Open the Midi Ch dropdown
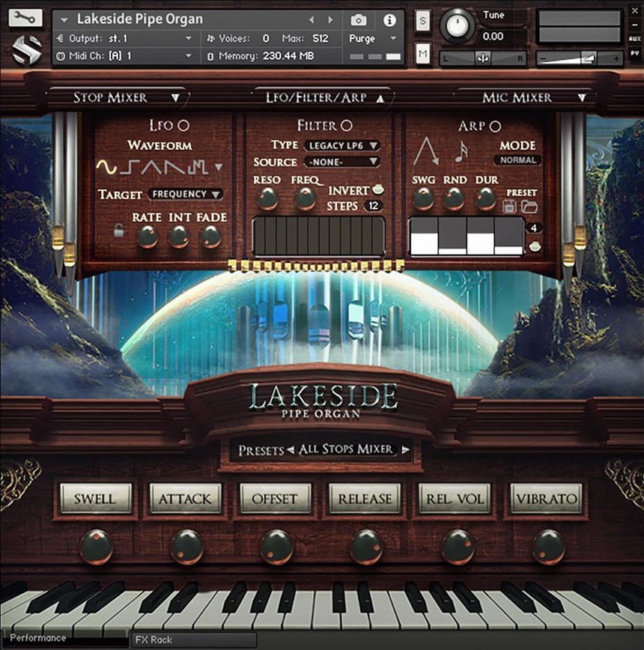The width and height of the screenshot is (644, 650). (127, 55)
